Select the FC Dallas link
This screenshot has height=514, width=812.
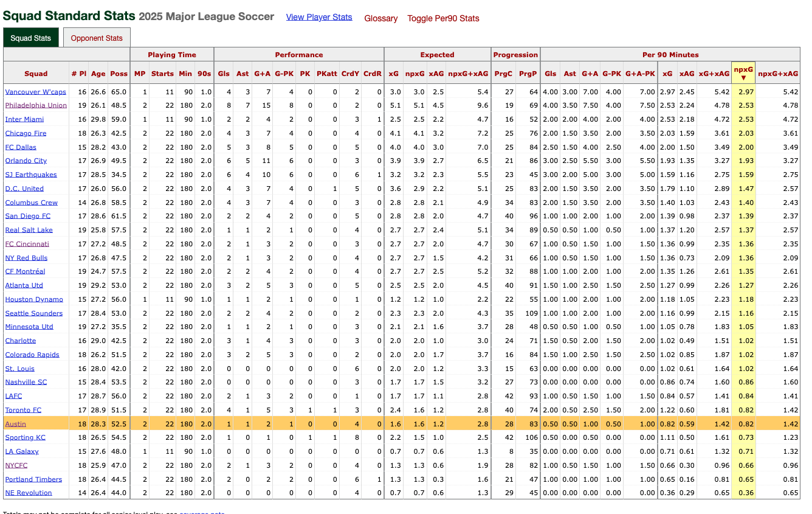[x=21, y=147]
